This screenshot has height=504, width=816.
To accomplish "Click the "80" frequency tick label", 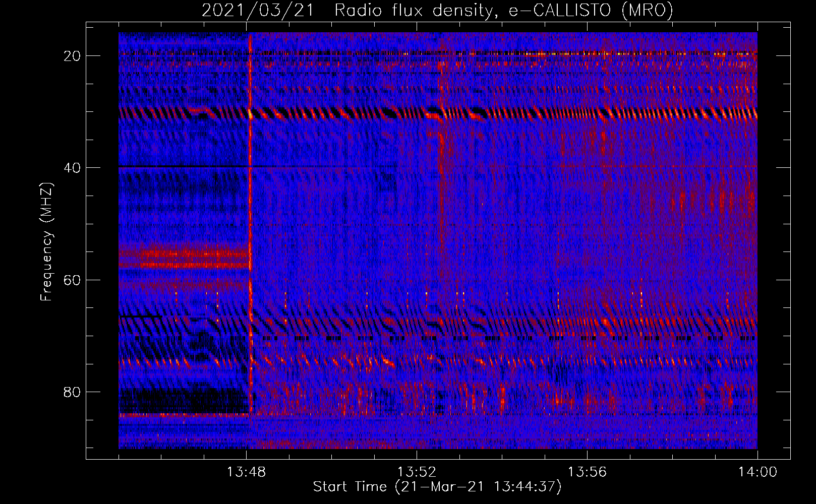I will pos(73,392).
